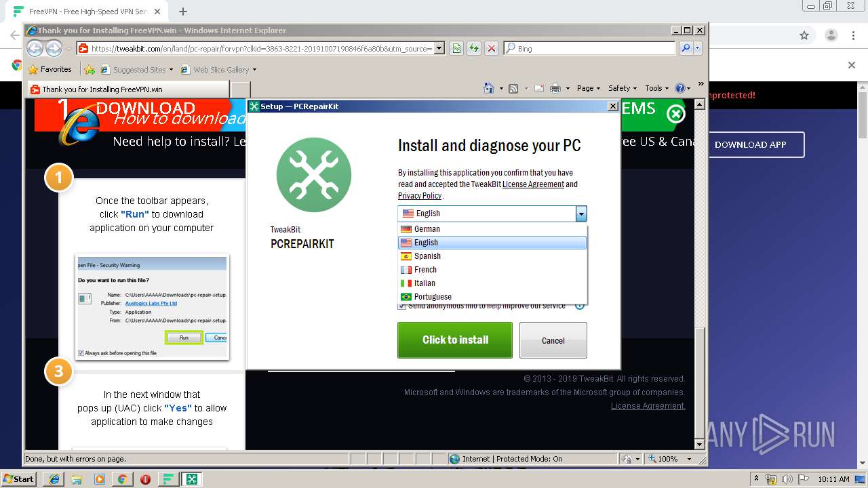Go forward in Internet Explorer
868x488 pixels.
(54, 48)
